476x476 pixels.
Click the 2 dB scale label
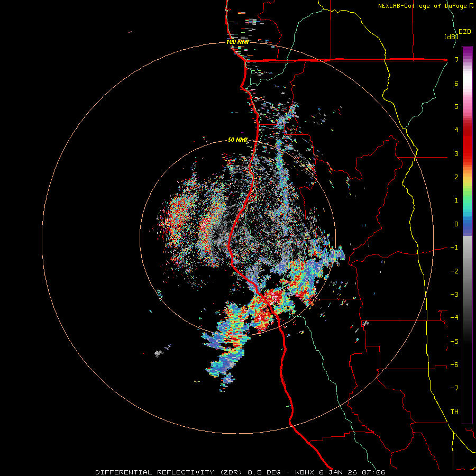pos(456,177)
